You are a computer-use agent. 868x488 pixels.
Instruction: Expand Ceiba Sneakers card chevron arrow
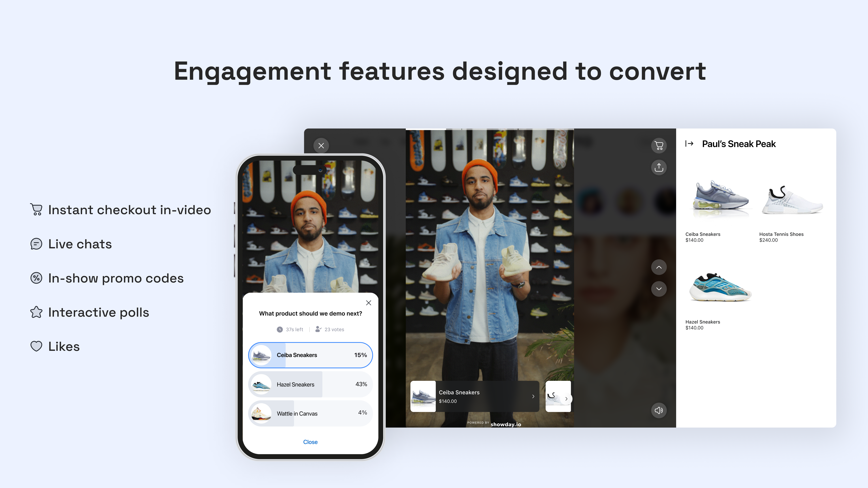(x=533, y=396)
